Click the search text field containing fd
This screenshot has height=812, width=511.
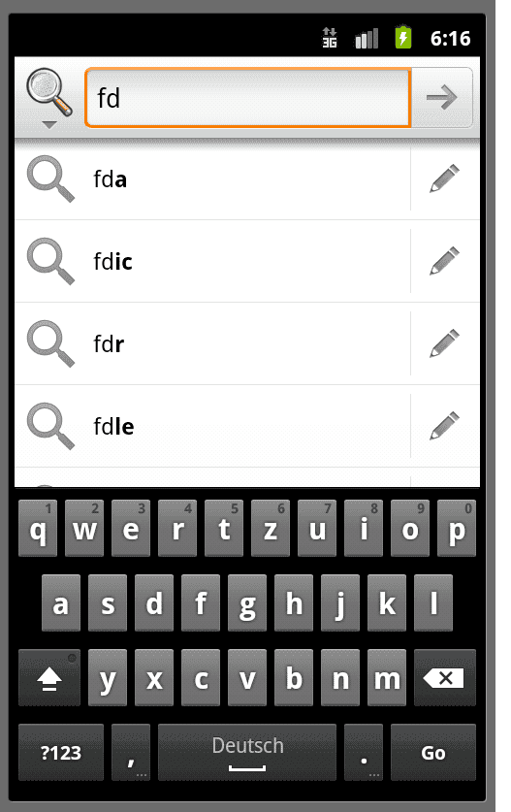[248, 97]
